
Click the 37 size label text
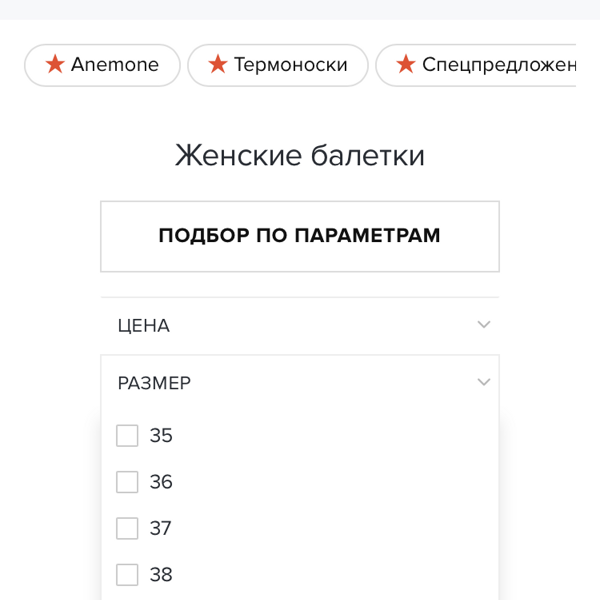[x=160, y=528]
